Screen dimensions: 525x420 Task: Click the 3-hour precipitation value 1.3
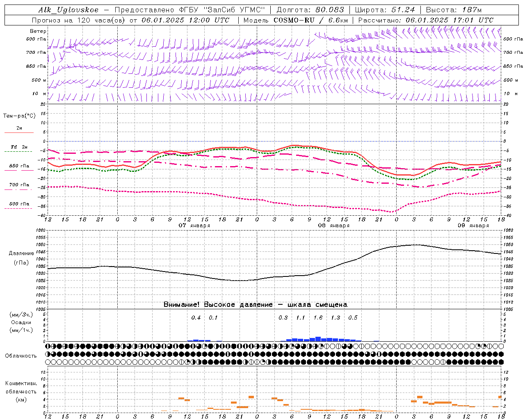pos(336,317)
